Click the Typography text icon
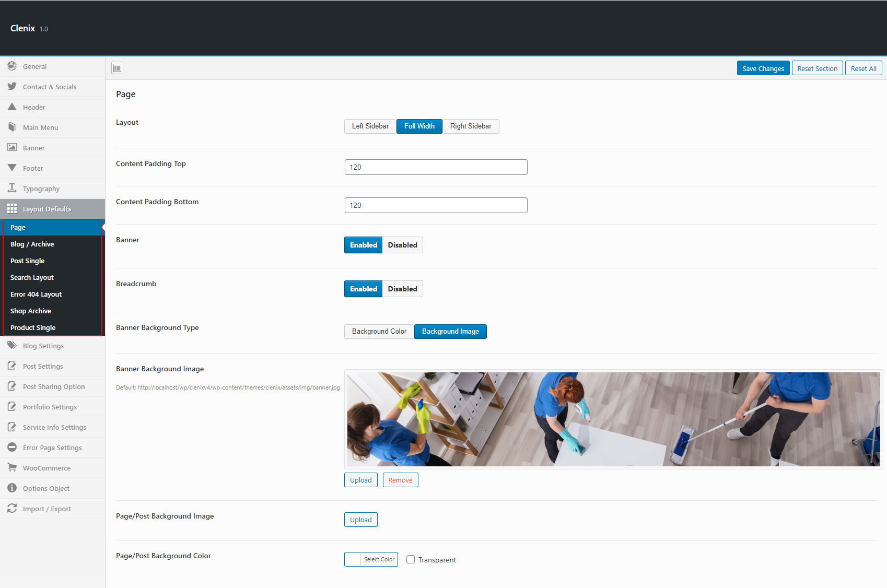Image resolution: width=887 pixels, height=588 pixels. pyautogui.click(x=12, y=188)
